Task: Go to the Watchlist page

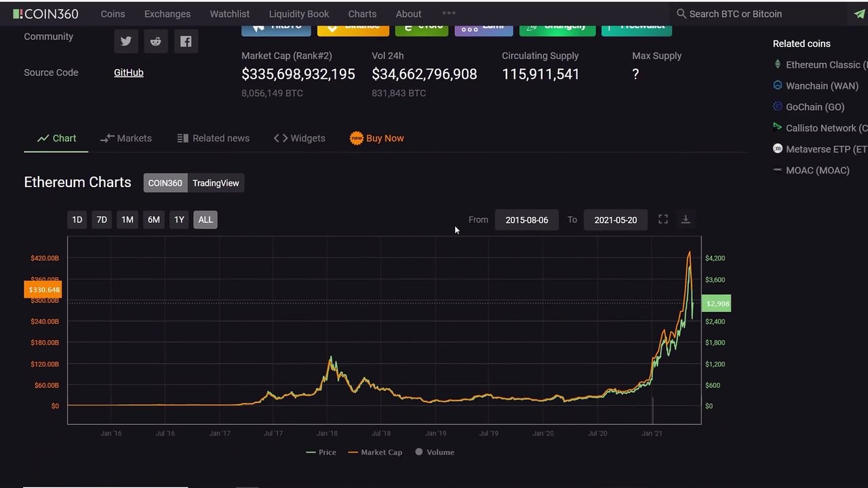Action: point(230,14)
